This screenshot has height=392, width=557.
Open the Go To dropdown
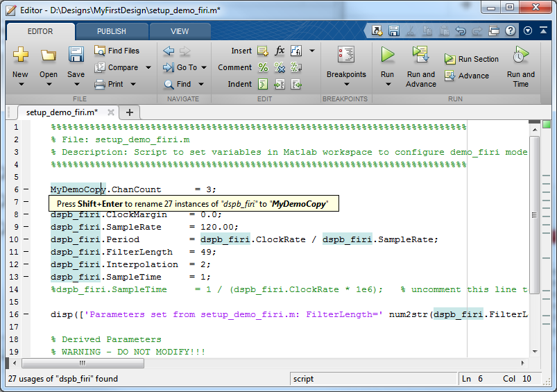point(185,67)
